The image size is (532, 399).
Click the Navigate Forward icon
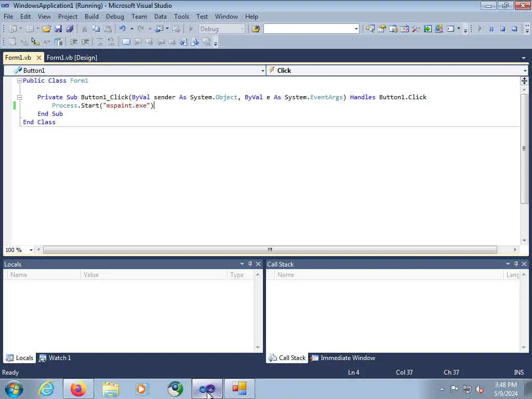[x=176, y=29]
